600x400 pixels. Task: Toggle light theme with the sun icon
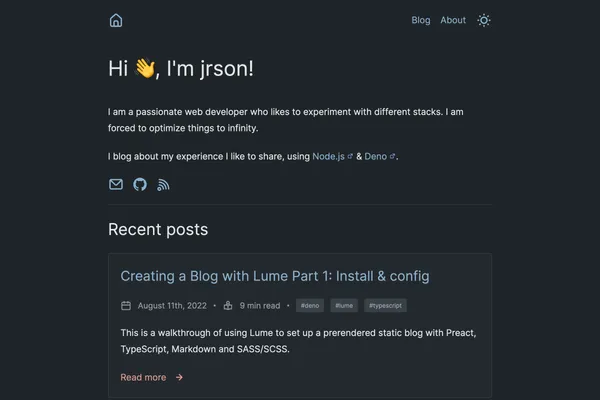point(484,20)
